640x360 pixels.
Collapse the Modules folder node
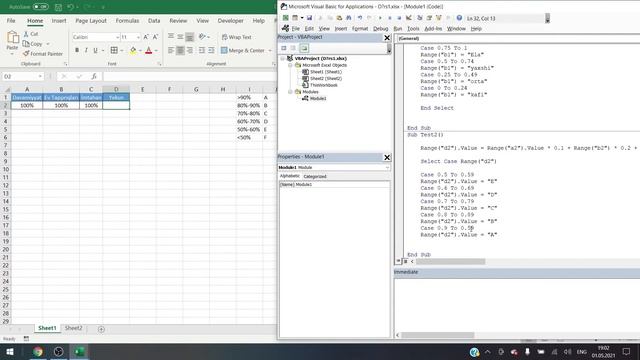[x=290, y=92]
